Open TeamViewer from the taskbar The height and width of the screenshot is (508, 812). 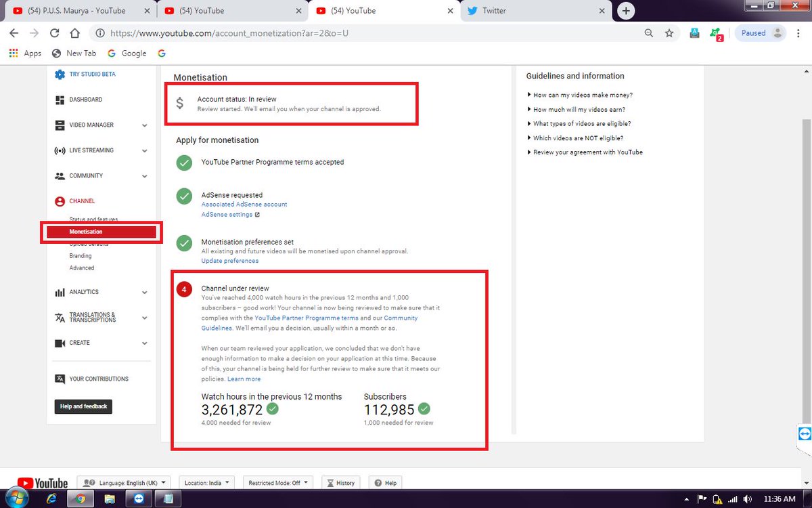pyautogui.click(x=139, y=499)
